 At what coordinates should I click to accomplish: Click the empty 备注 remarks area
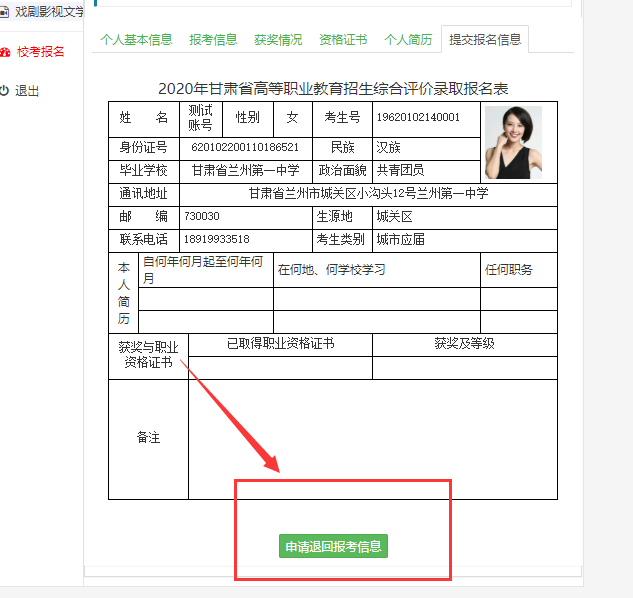(x=372, y=439)
